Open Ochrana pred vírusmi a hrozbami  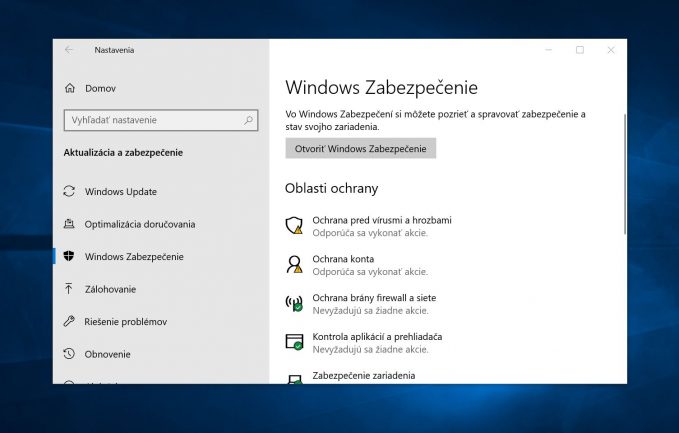pos(382,220)
